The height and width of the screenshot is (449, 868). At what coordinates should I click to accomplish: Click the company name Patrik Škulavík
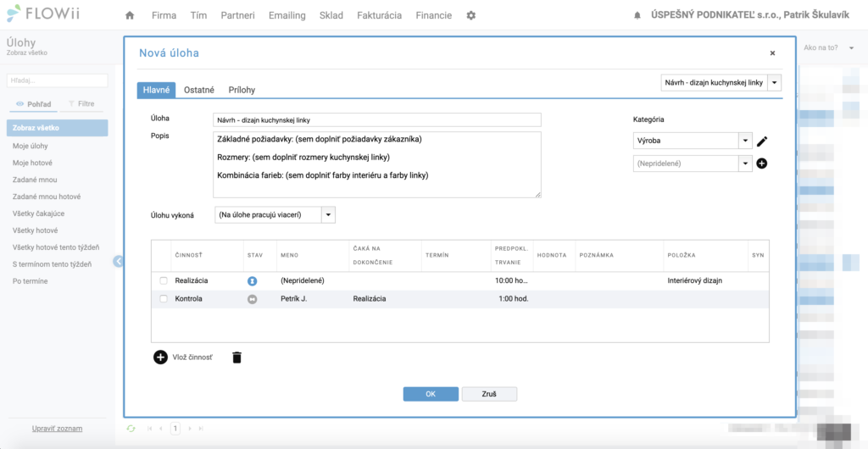(750, 15)
